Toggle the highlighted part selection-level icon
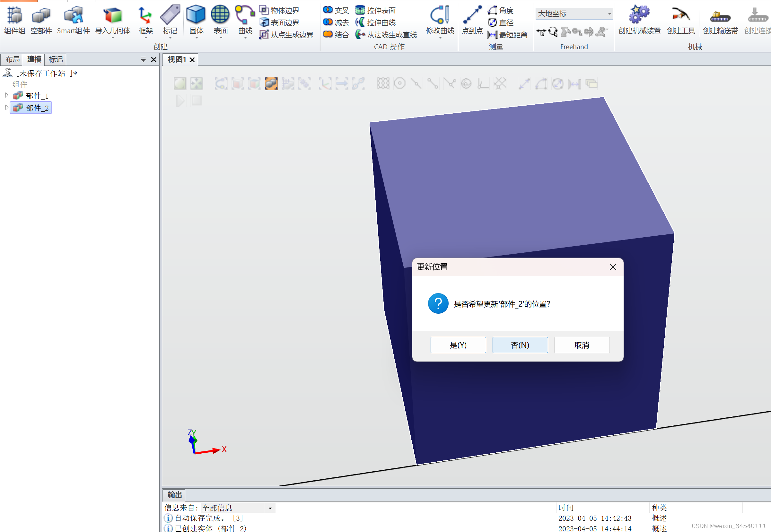 click(x=271, y=84)
